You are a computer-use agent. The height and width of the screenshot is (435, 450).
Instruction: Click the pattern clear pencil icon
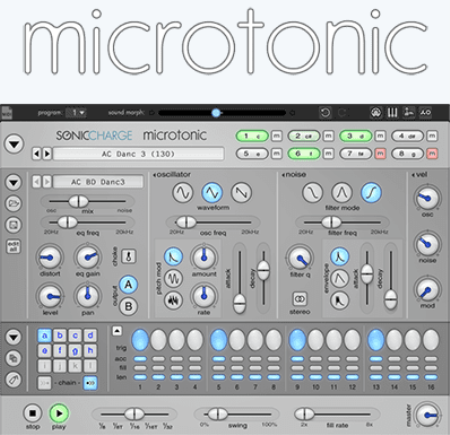pos(13,379)
